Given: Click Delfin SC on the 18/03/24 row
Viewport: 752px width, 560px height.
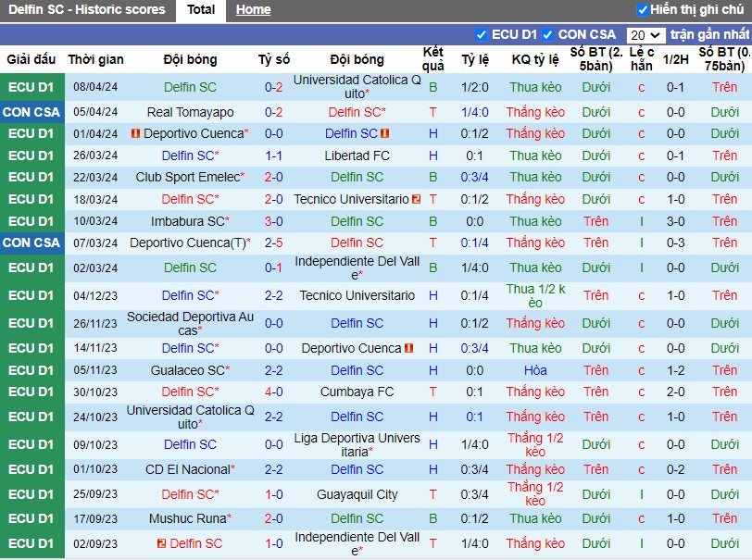Looking at the screenshot, I should click(x=187, y=199).
